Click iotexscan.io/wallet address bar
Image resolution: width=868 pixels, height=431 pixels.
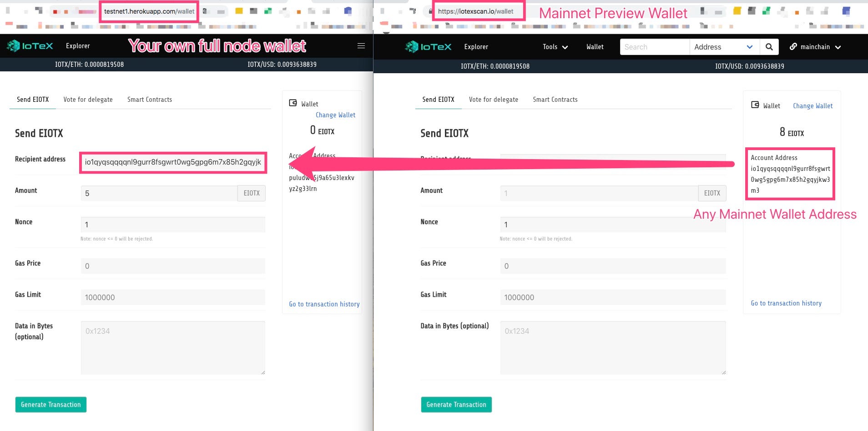click(x=476, y=11)
